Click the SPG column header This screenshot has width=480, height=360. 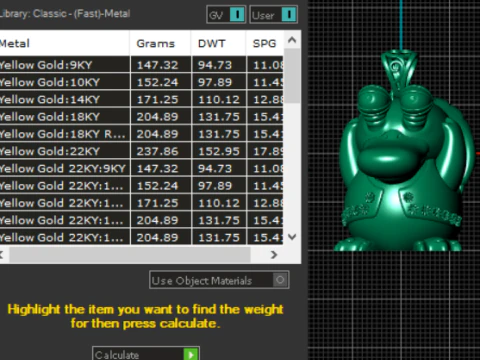[265, 43]
